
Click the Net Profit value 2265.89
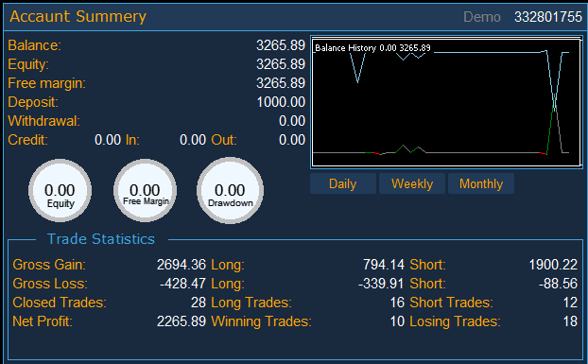coord(182,321)
